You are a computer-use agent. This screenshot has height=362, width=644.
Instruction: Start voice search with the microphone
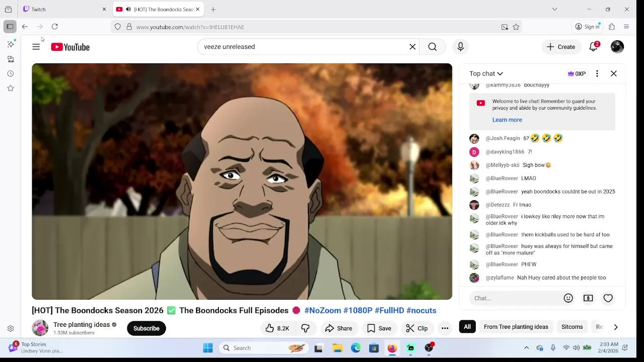[460, 47]
